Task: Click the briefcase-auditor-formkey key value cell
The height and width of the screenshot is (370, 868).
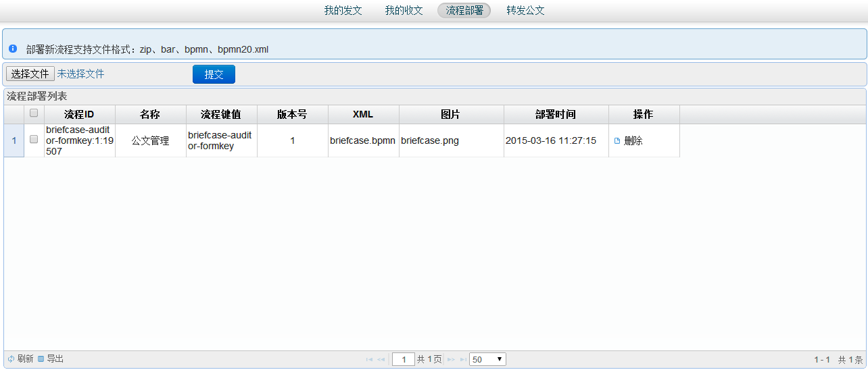Action: tap(220, 140)
